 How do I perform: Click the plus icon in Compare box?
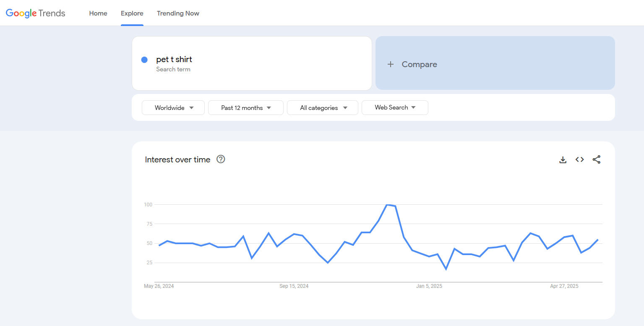point(391,64)
